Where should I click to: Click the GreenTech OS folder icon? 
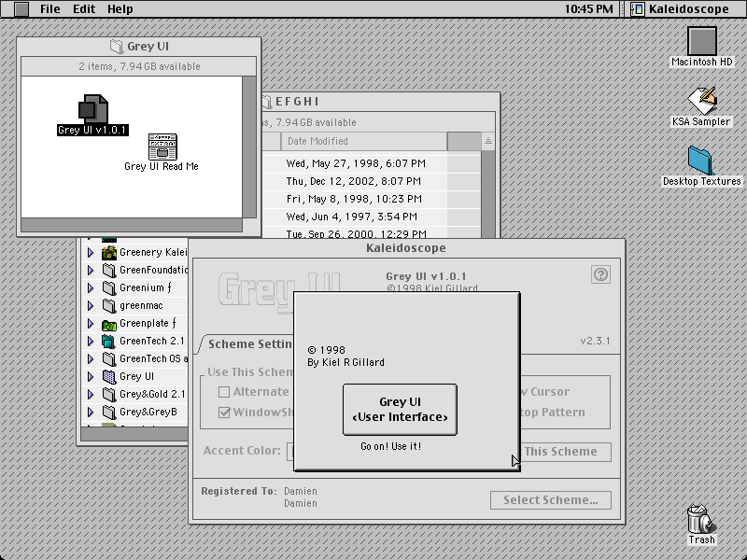point(109,359)
